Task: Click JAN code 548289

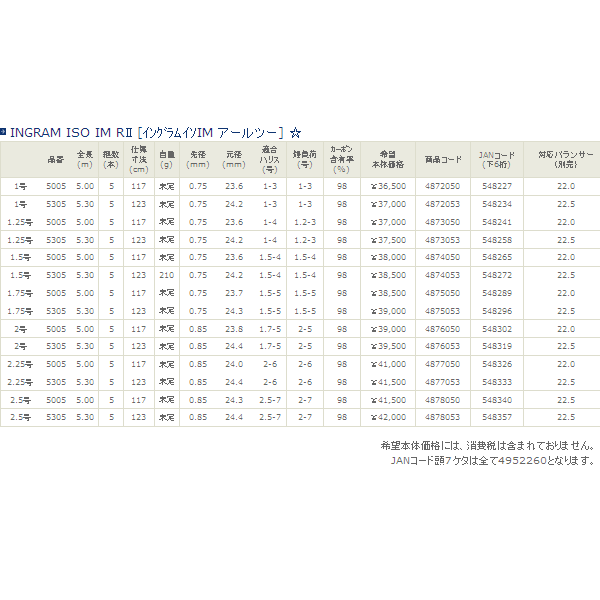Action: coord(497,293)
